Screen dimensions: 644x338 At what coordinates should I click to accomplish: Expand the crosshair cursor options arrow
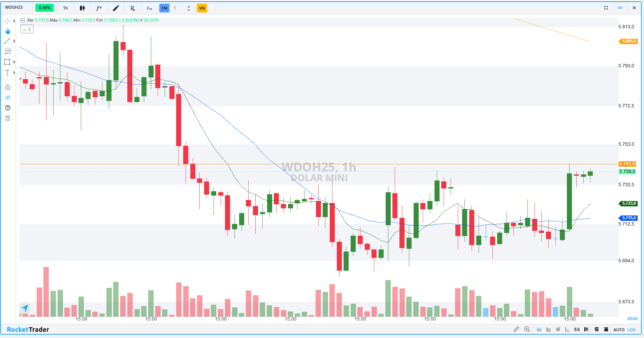tap(14, 21)
